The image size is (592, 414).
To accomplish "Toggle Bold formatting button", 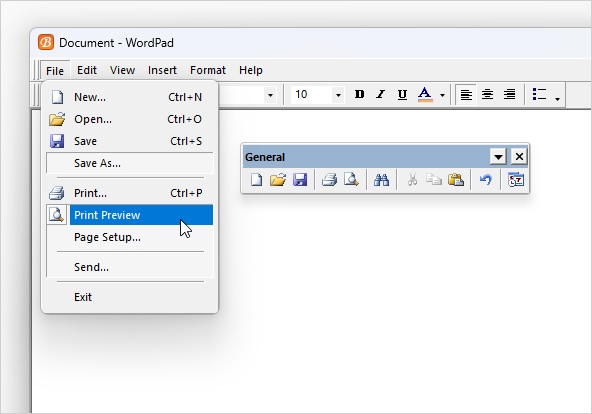I will point(359,94).
